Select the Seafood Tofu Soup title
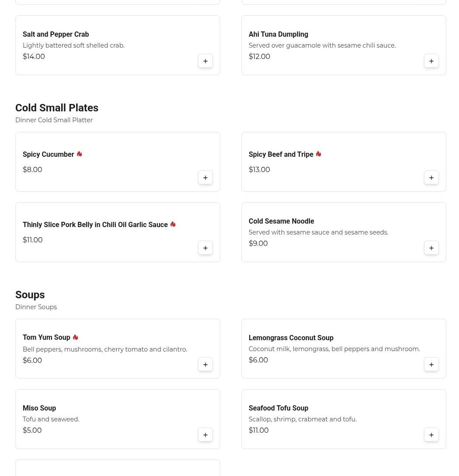Screen dimensions: 459x476 coord(278,408)
